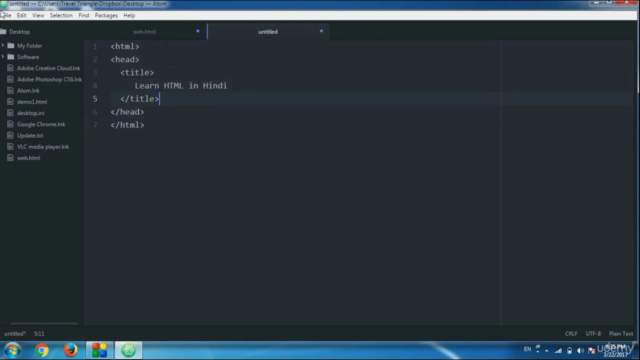Click the <head> opening tag
Screen dimensions: 640x360
click(125, 60)
